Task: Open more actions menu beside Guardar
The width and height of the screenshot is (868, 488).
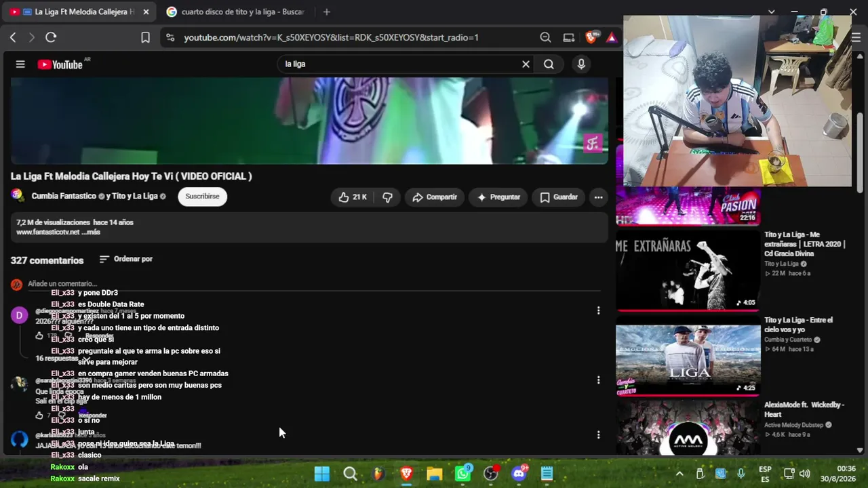Action: point(598,197)
